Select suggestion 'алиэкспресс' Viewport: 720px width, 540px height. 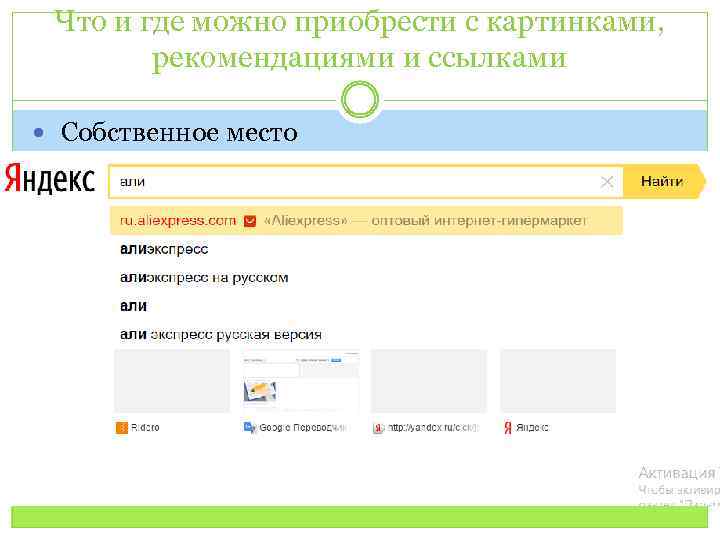164,249
